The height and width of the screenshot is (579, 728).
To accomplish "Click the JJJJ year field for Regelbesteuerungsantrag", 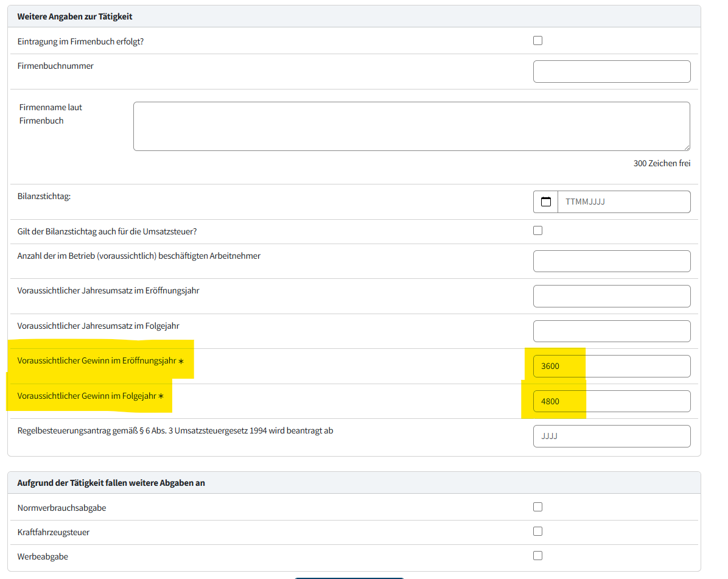I will click(x=612, y=436).
